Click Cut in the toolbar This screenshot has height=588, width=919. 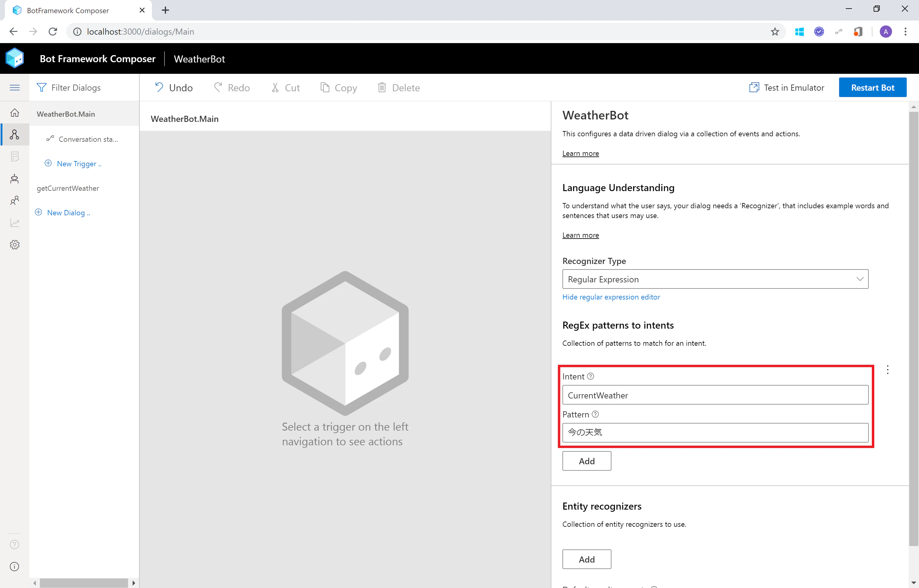pos(285,88)
